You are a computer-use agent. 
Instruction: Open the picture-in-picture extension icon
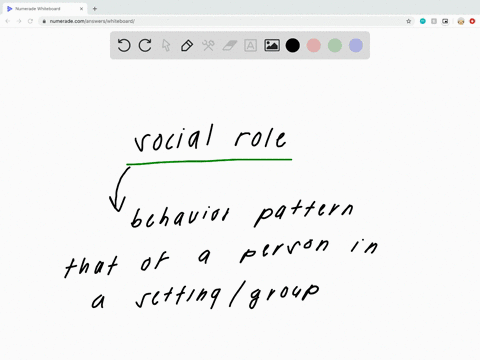coord(445,21)
